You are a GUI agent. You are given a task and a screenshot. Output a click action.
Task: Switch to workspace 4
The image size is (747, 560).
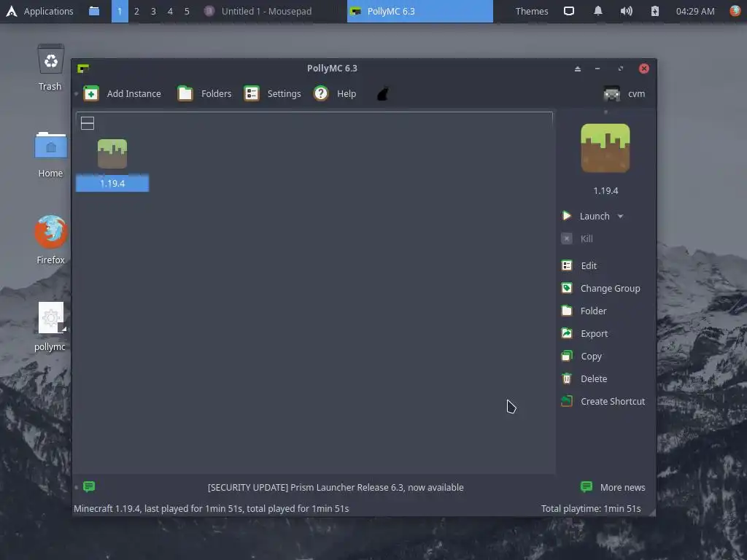[170, 11]
